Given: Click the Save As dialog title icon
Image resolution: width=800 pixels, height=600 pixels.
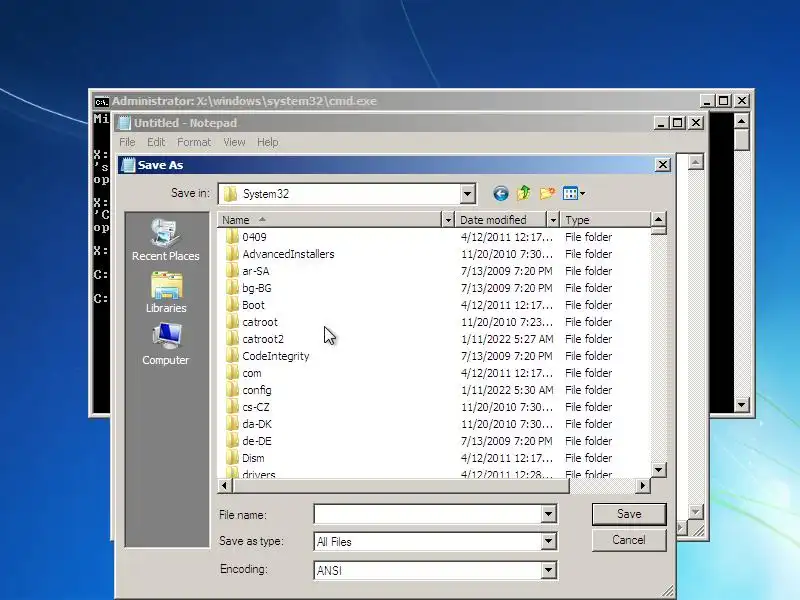Looking at the screenshot, I should click(x=128, y=165).
